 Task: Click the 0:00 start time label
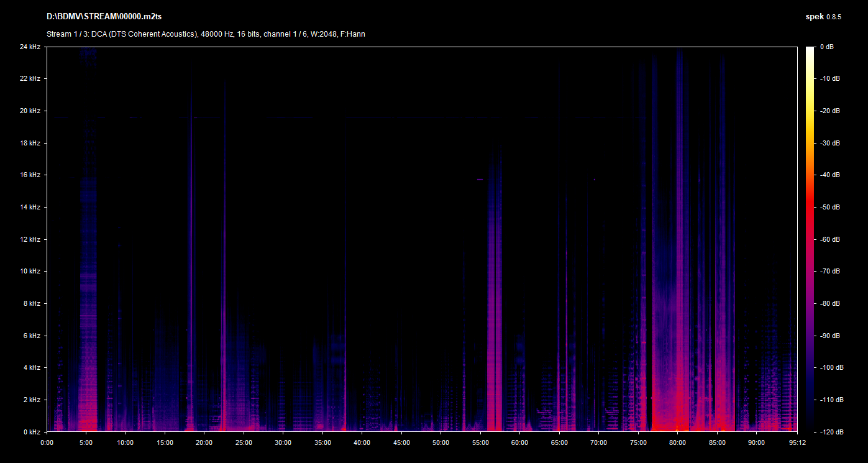coord(47,442)
